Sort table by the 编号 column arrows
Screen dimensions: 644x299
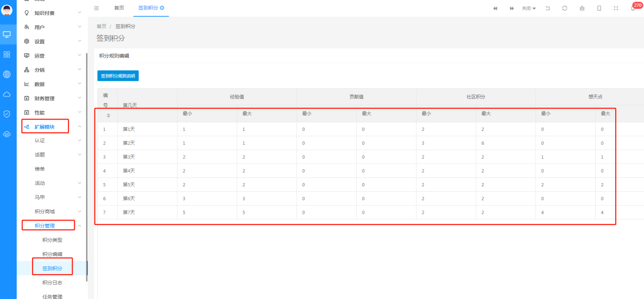pyautogui.click(x=108, y=116)
